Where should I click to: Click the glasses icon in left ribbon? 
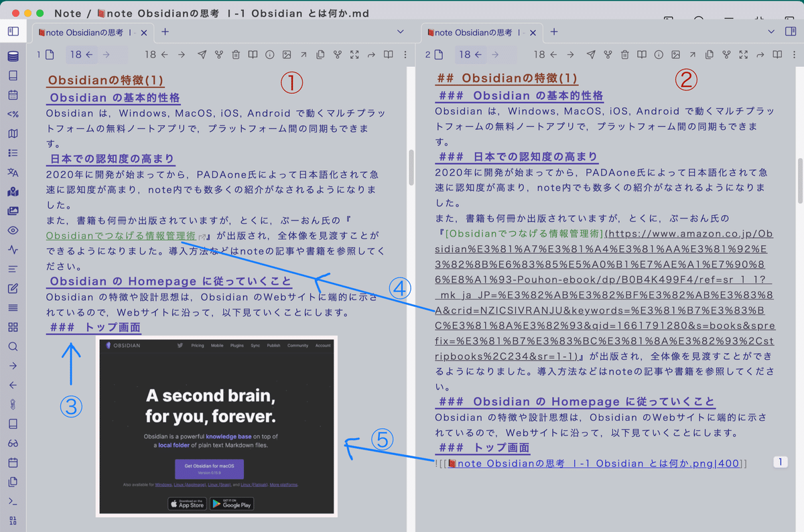click(13, 444)
